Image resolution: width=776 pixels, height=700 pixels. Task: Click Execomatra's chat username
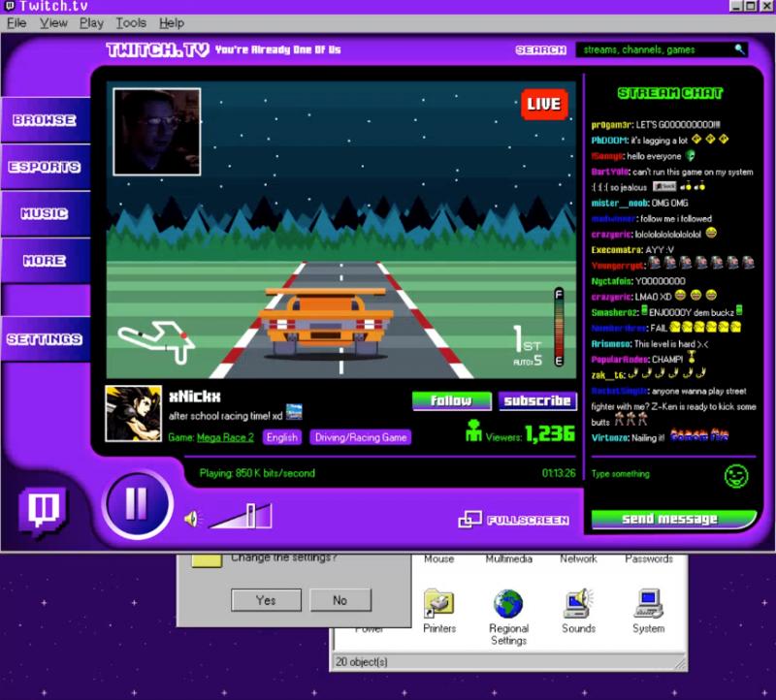click(x=616, y=250)
